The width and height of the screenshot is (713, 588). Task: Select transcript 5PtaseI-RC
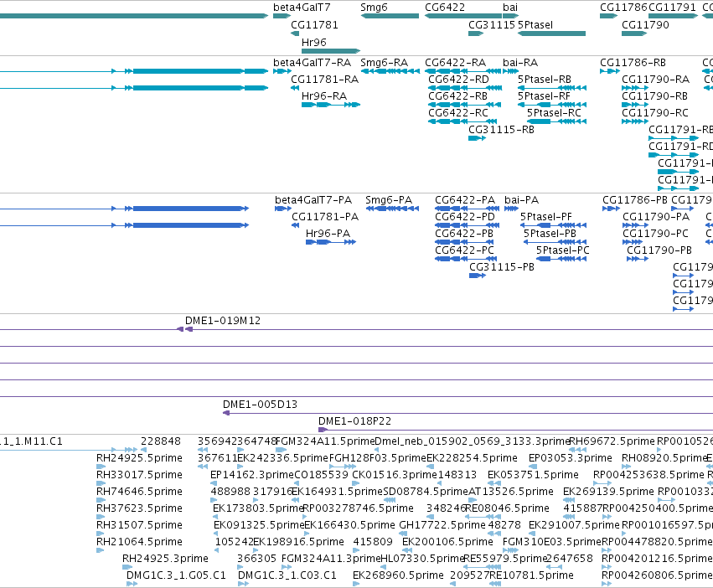pyautogui.click(x=556, y=121)
